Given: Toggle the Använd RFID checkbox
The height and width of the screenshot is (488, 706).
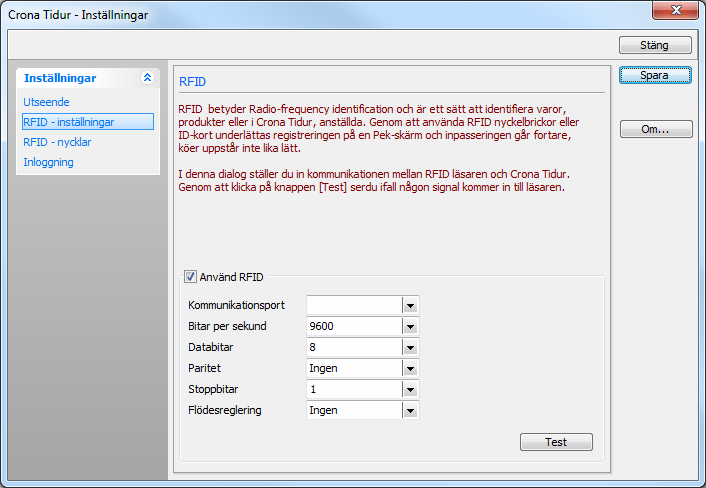Looking at the screenshot, I should pyautogui.click(x=190, y=277).
